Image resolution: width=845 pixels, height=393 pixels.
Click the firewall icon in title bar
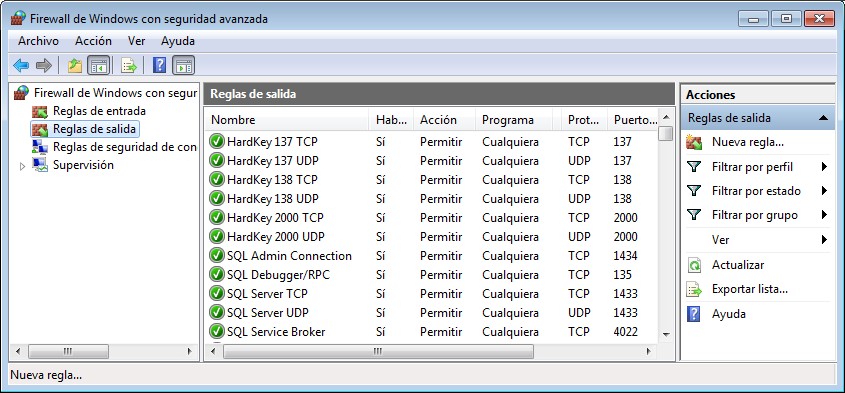18,18
